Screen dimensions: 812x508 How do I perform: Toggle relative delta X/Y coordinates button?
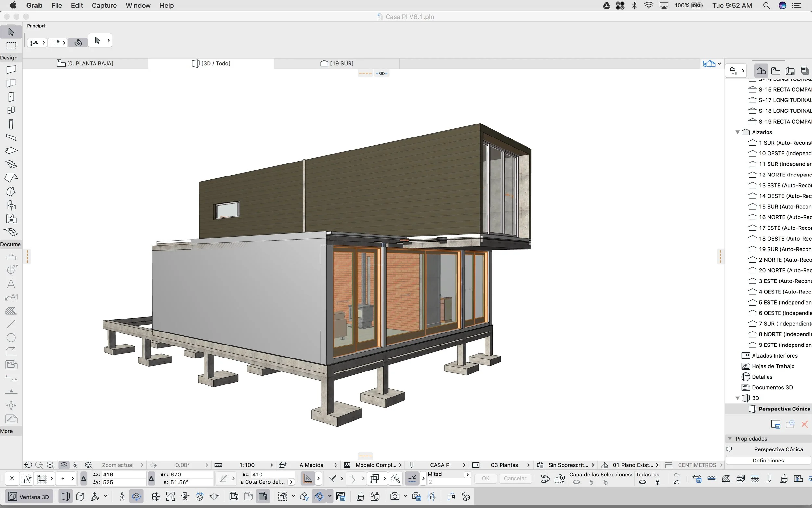tap(84, 478)
